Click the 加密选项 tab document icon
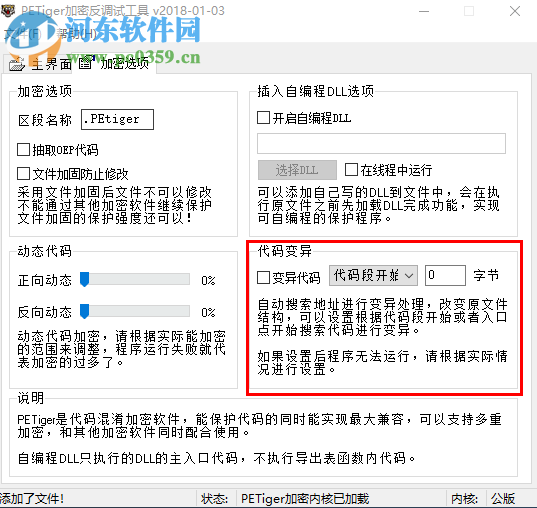This screenshot has width=537, height=508. 85,63
